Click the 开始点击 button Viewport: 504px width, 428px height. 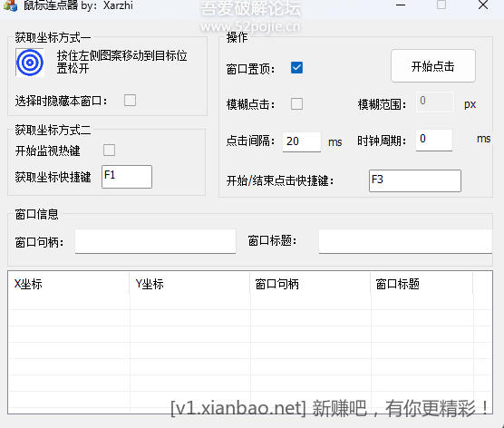click(433, 66)
